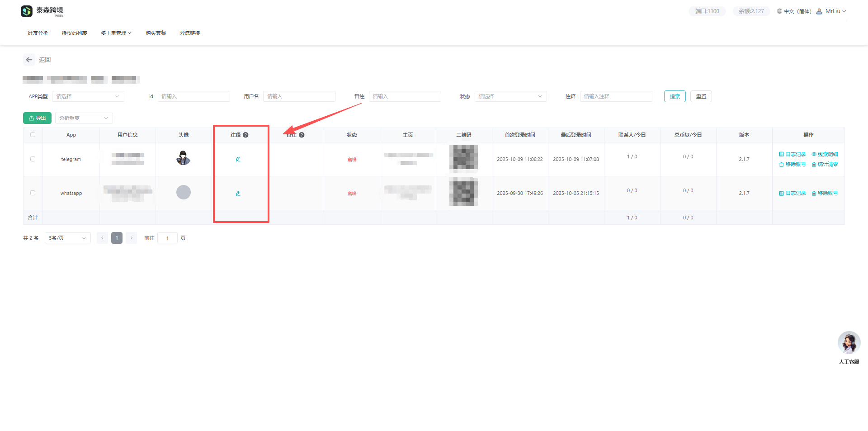The width and height of the screenshot is (868, 431).
Task: Open 人工客服 support avatar
Action: (x=849, y=343)
